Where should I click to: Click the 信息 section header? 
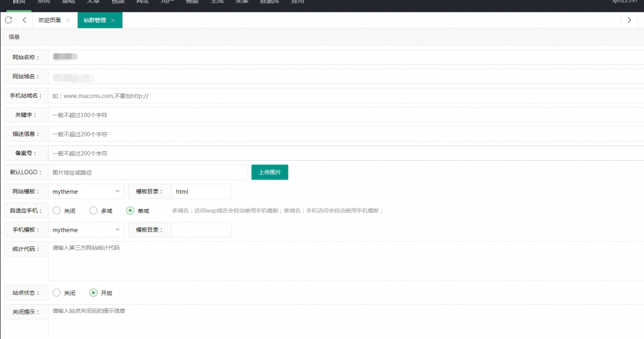(14, 37)
